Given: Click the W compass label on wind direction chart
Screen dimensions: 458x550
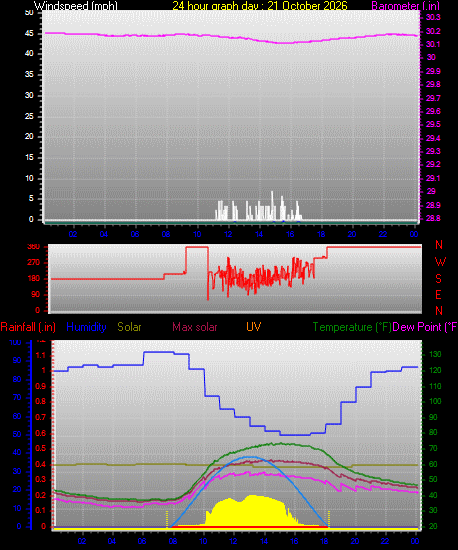Looking at the screenshot, I should point(440,262).
